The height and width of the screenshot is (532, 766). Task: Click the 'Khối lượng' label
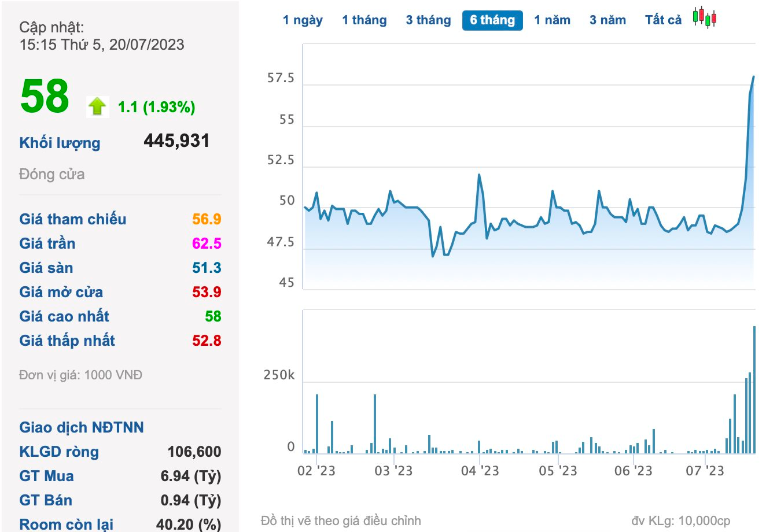[x=60, y=143]
